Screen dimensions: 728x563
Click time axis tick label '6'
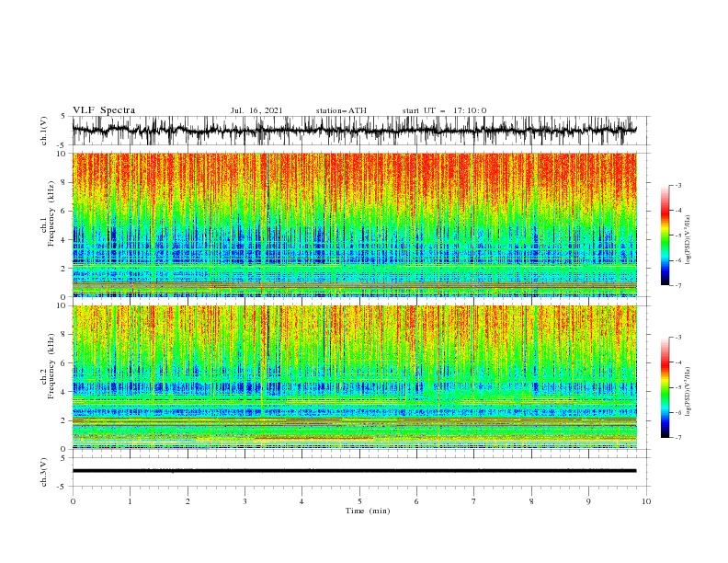coord(416,501)
